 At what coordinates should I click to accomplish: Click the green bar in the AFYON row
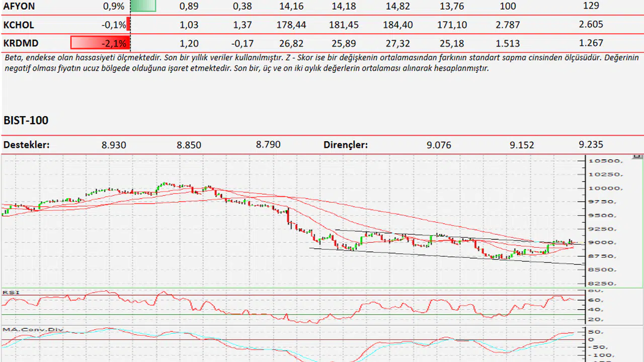pyautogui.click(x=143, y=6)
